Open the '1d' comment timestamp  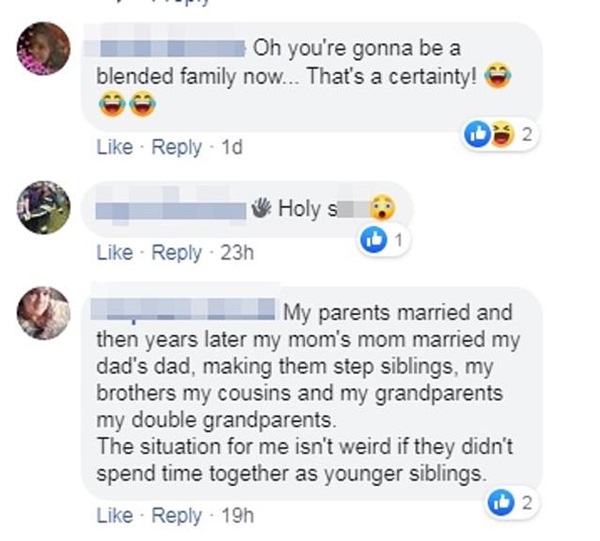point(231,147)
